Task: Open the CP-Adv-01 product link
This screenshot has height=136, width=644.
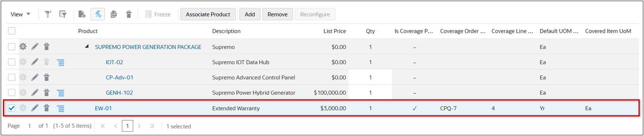Action: tap(120, 77)
